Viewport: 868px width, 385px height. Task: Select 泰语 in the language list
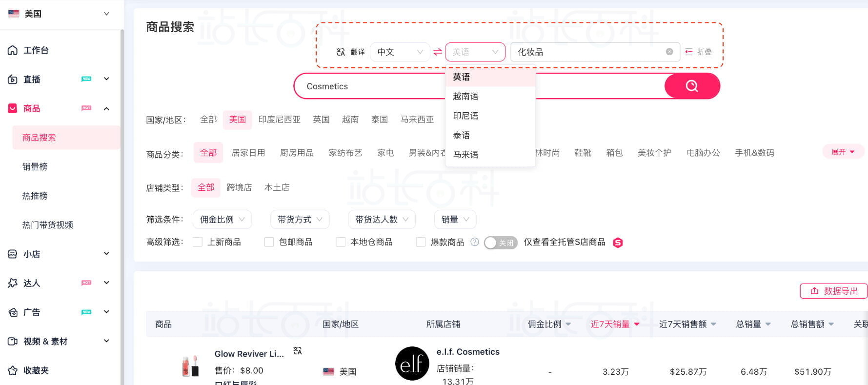pos(490,135)
